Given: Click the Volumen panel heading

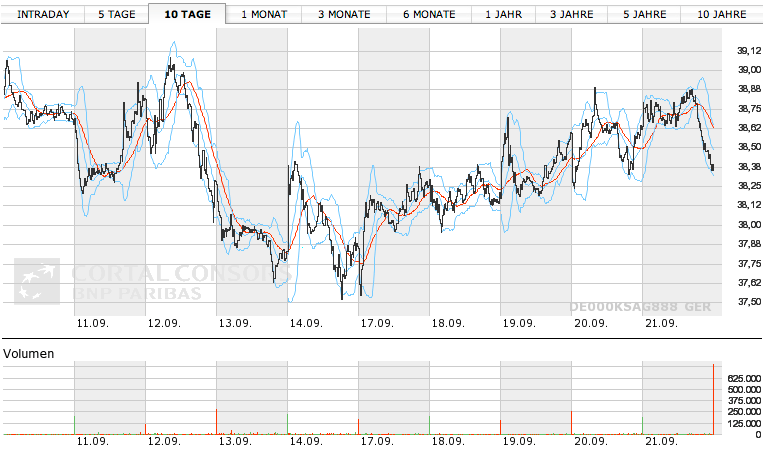Looking at the screenshot, I should pyautogui.click(x=29, y=354).
